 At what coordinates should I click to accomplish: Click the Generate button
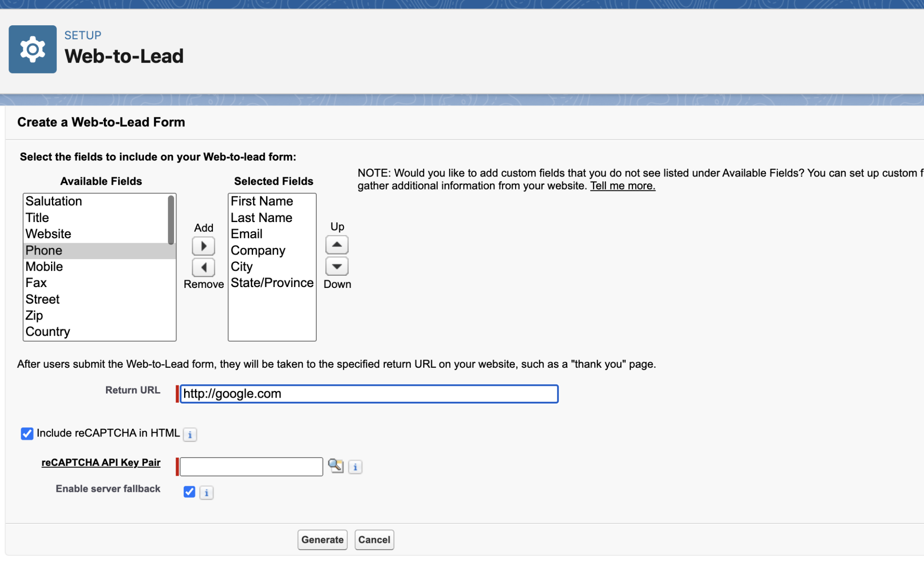(322, 539)
